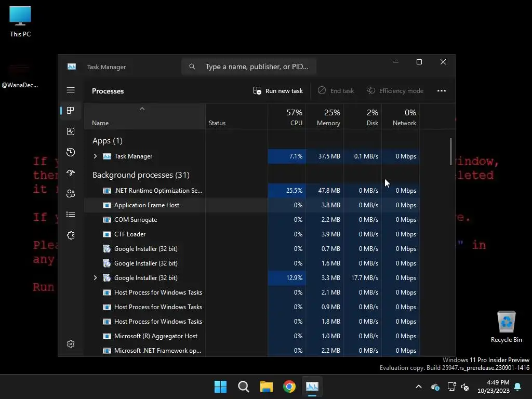
Task: Open the more options ellipsis menu
Action: [x=442, y=90]
